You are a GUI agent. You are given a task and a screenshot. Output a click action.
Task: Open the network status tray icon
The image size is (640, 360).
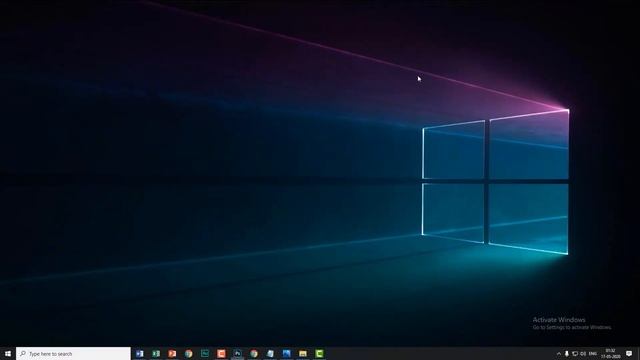(575, 353)
